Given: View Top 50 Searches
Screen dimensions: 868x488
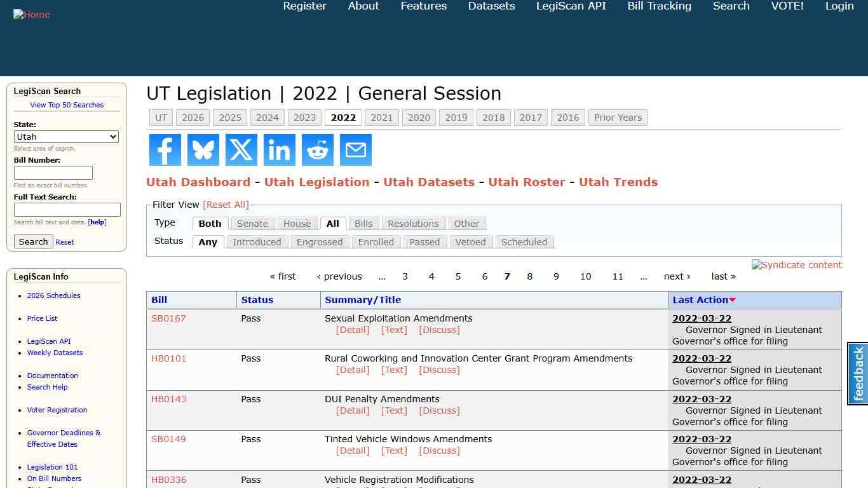Looking at the screenshot, I should point(67,105).
